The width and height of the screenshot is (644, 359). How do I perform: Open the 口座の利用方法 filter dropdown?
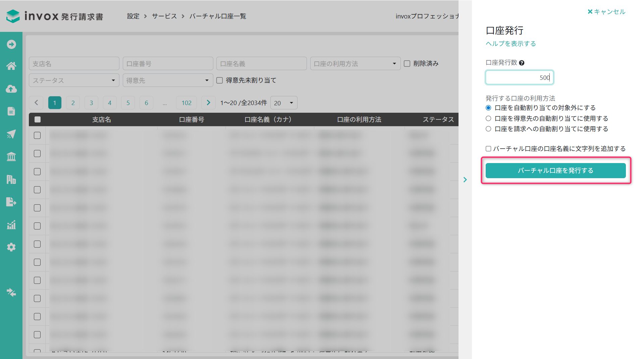click(355, 64)
